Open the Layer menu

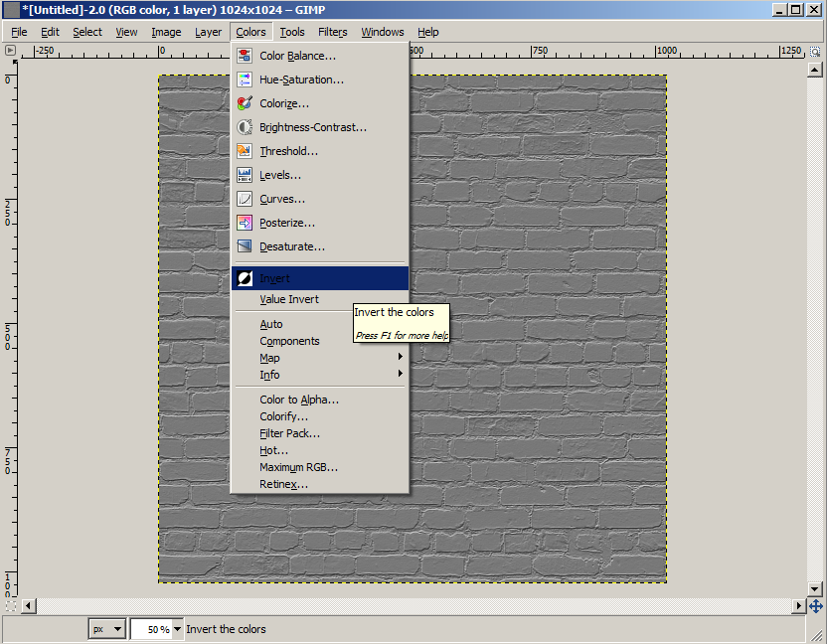(x=209, y=32)
